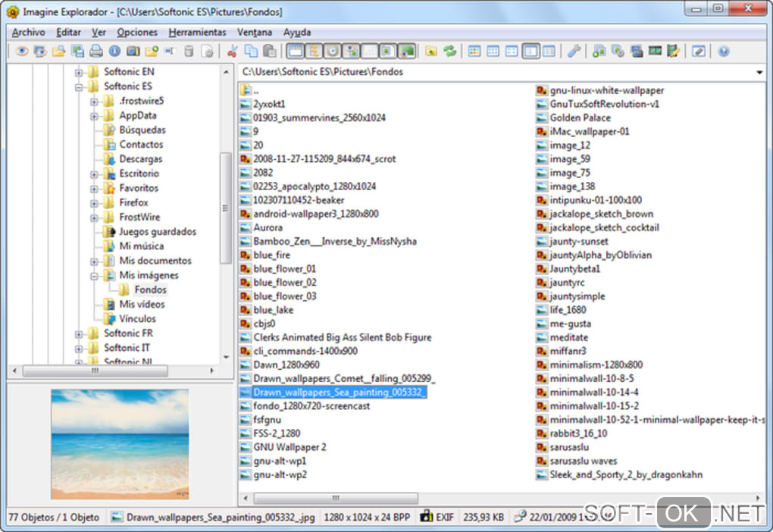Switch to colorful thumbnails view mode
Image resolution: width=773 pixels, height=532 pixels.
point(474,52)
